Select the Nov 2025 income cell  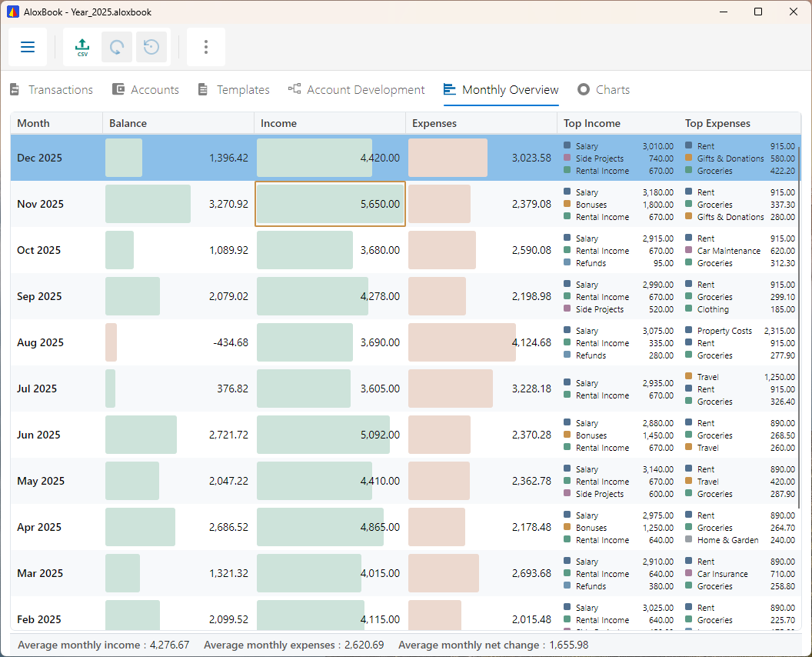(330, 204)
